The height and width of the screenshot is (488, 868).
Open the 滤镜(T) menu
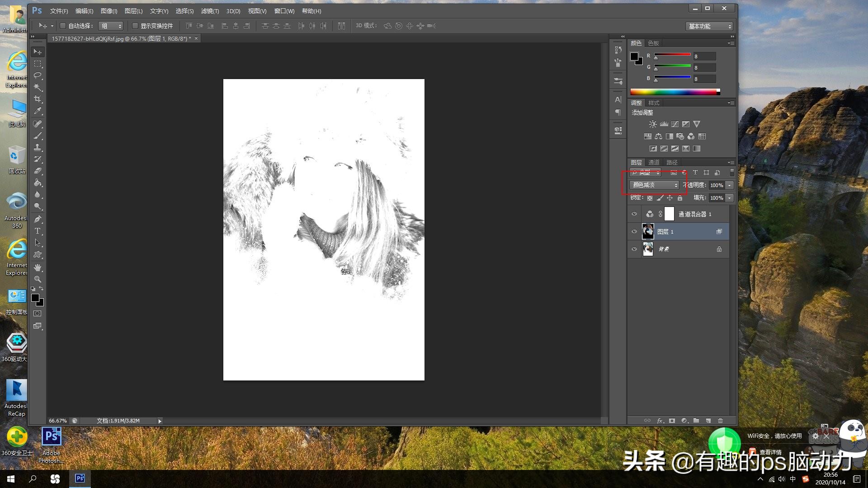tap(210, 11)
